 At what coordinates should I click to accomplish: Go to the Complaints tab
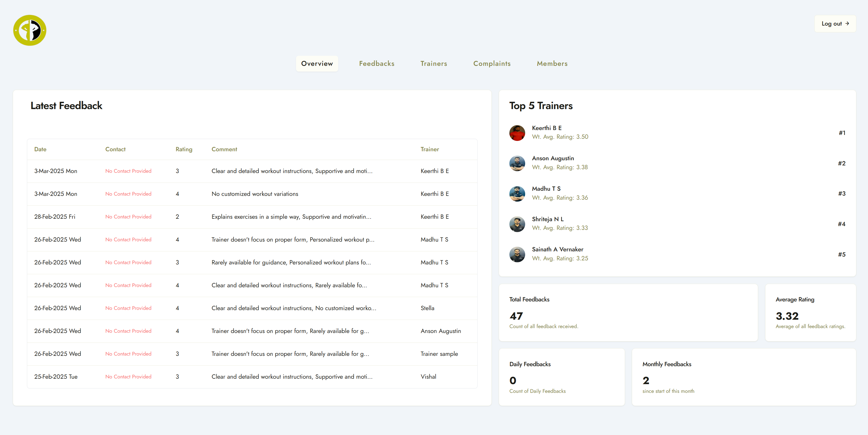point(492,64)
